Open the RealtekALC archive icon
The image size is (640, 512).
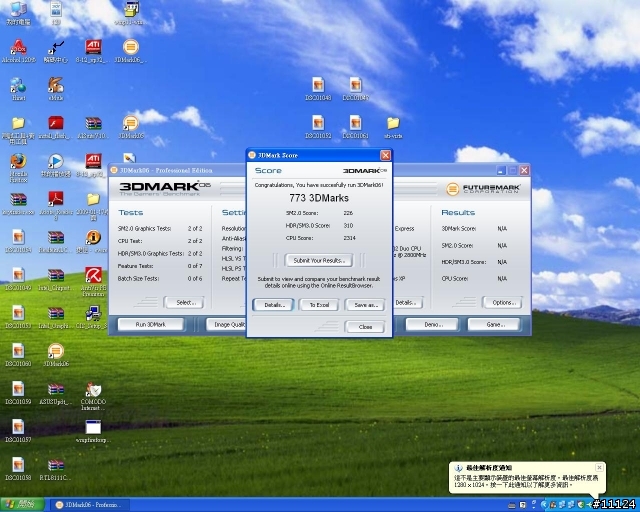coord(56,242)
